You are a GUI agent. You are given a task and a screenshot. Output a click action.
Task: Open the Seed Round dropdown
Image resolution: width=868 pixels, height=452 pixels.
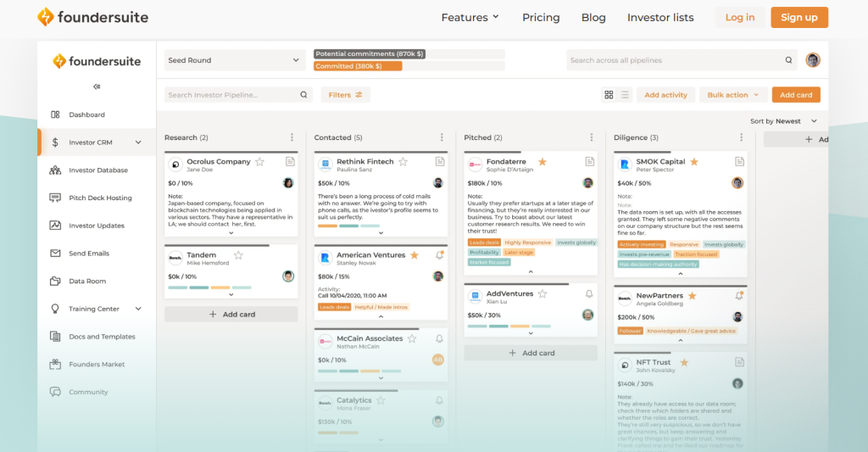[234, 60]
